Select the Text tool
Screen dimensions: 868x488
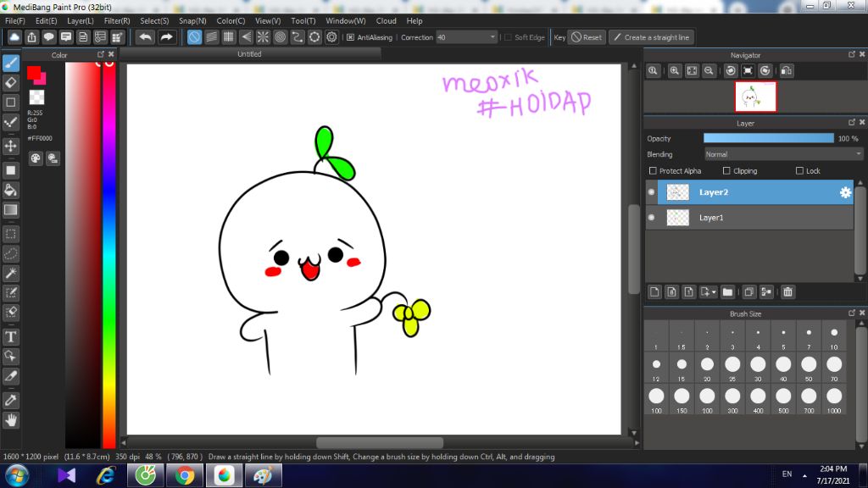10,336
